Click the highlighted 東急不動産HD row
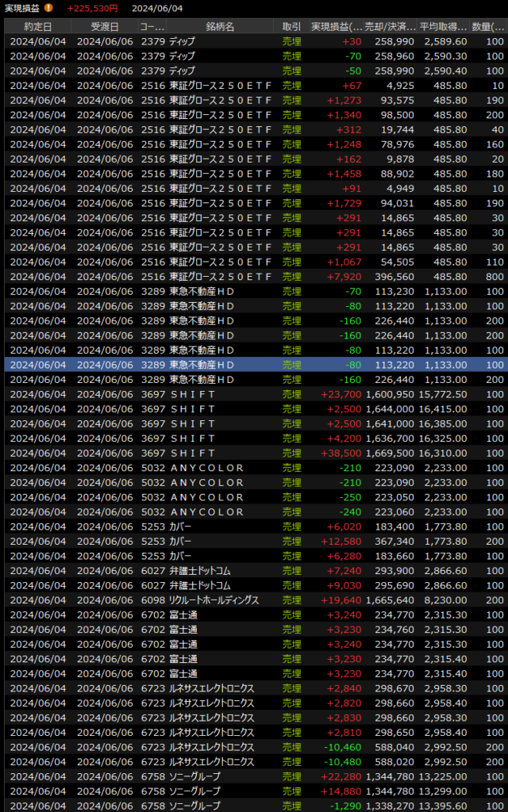Image resolution: width=508 pixels, height=812 pixels. [x=254, y=365]
